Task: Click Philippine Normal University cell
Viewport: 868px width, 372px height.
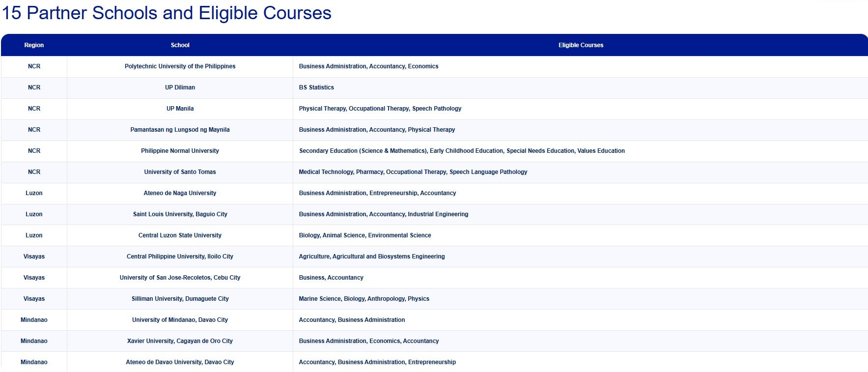Action: [x=180, y=151]
